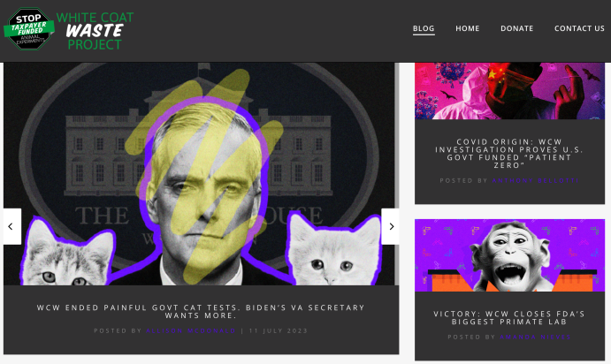Open the VA Secretary cat tests headline
Screen dimensions: 611x364
click(201, 312)
